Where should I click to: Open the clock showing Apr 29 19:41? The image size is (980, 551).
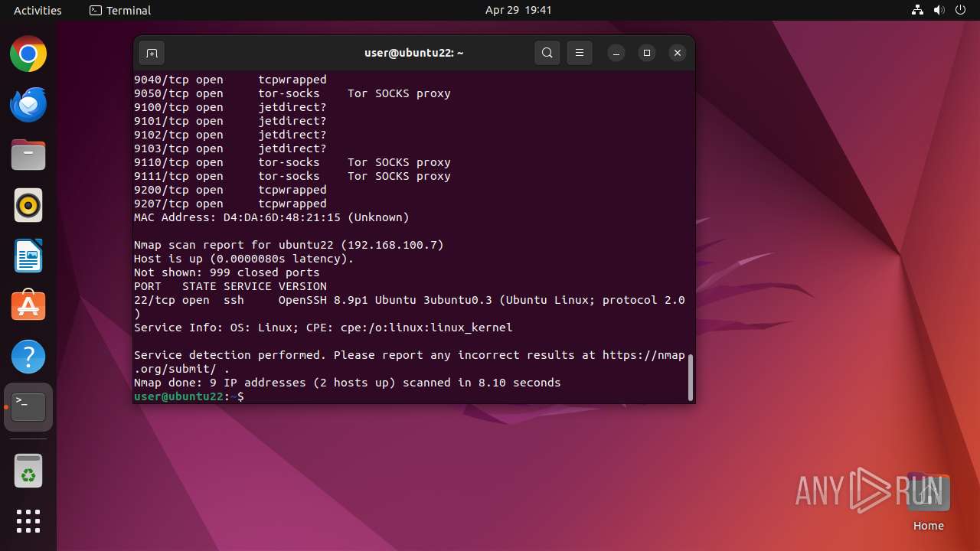pyautogui.click(x=518, y=10)
